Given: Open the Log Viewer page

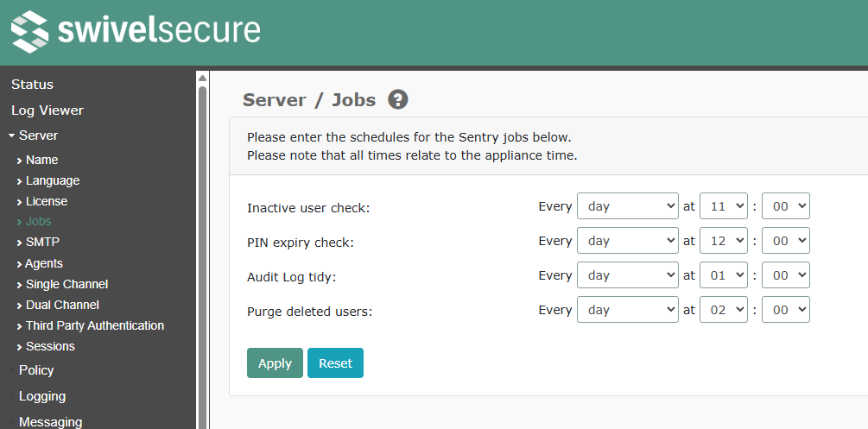Looking at the screenshot, I should (x=48, y=110).
